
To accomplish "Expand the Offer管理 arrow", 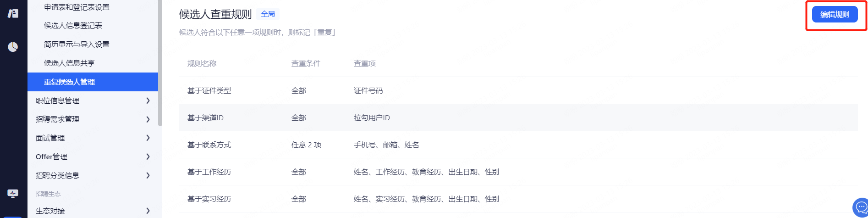I will [148, 157].
